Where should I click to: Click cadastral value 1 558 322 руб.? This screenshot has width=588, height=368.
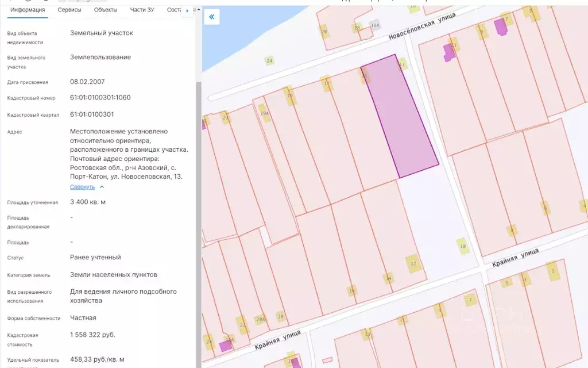pos(92,335)
